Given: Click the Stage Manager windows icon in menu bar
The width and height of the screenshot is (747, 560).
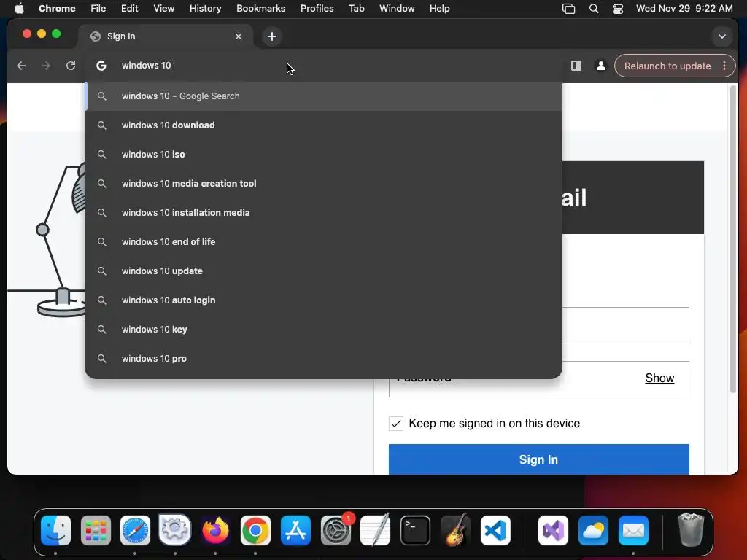Looking at the screenshot, I should coord(568,9).
